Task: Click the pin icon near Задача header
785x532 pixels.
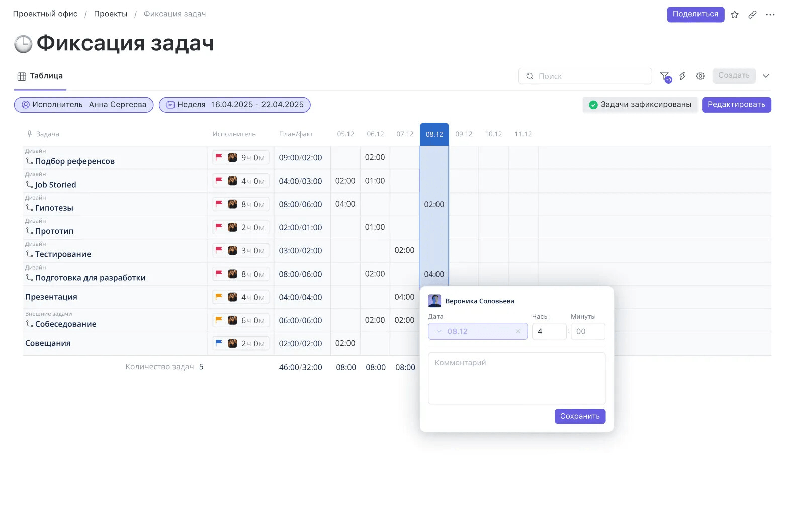Action: pos(30,134)
